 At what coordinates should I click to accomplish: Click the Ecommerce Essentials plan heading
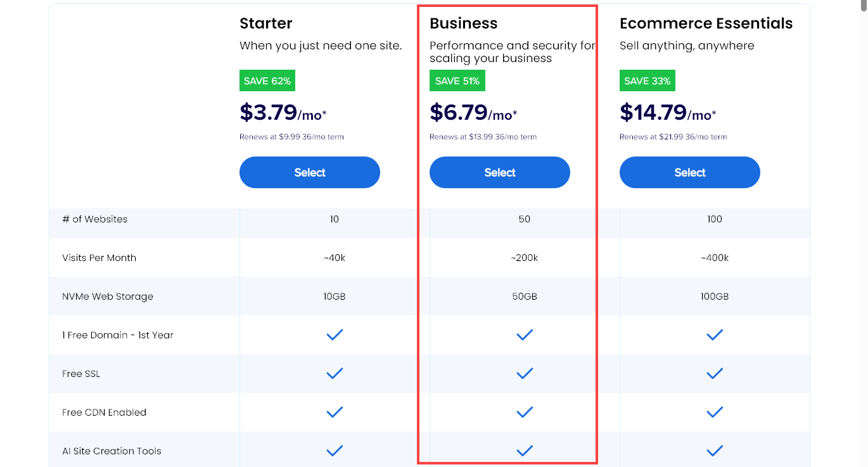(706, 23)
